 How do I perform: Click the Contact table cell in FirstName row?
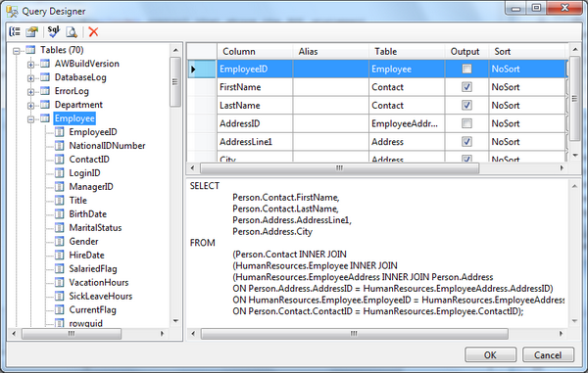tap(407, 87)
